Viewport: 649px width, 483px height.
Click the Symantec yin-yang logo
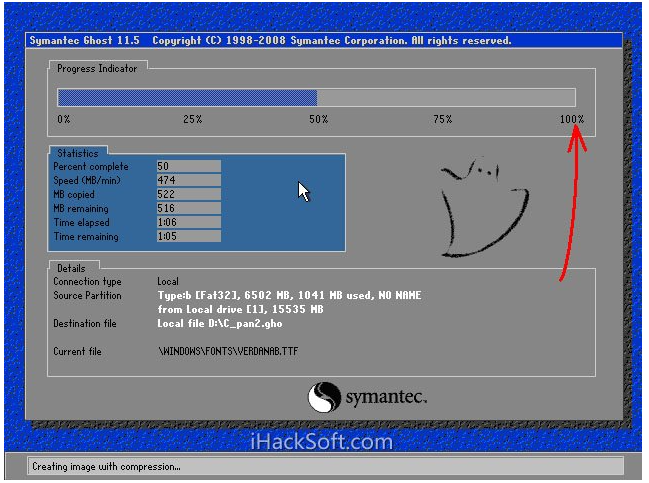coord(324,397)
